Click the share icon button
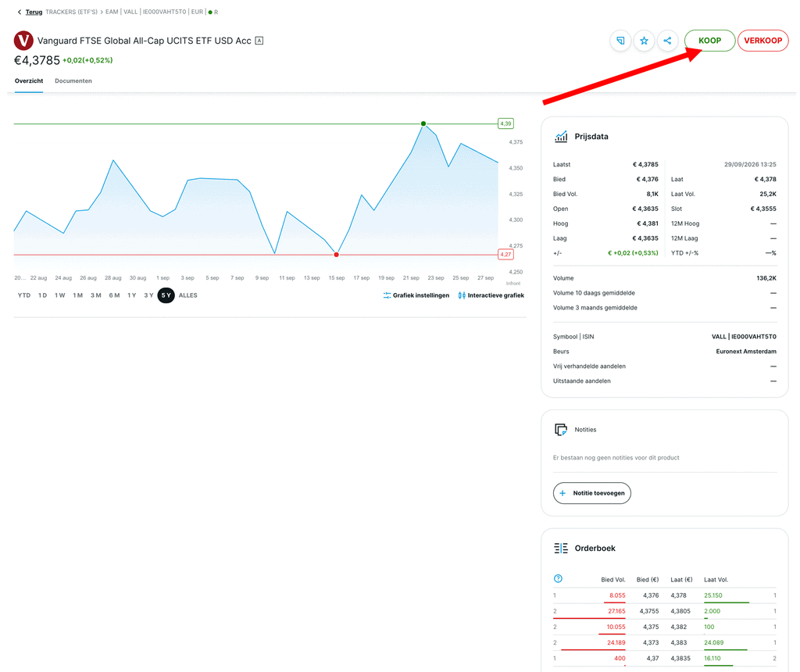Image resolution: width=800 pixels, height=672 pixels. point(667,41)
